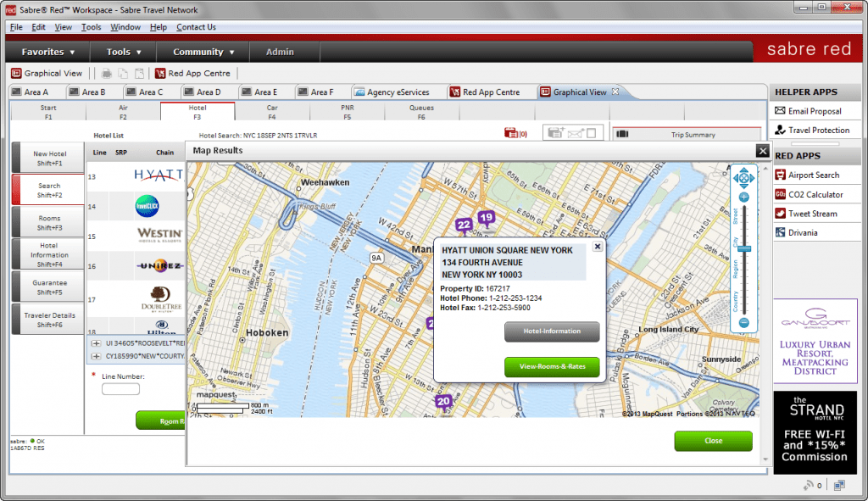Set map zoom to Country level

[736, 301]
